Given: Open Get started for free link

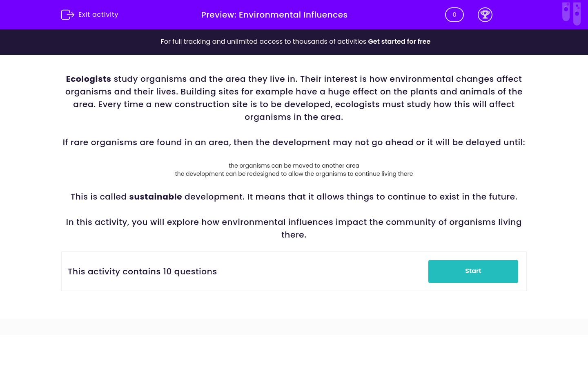Looking at the screenshot, I should 399,42.
